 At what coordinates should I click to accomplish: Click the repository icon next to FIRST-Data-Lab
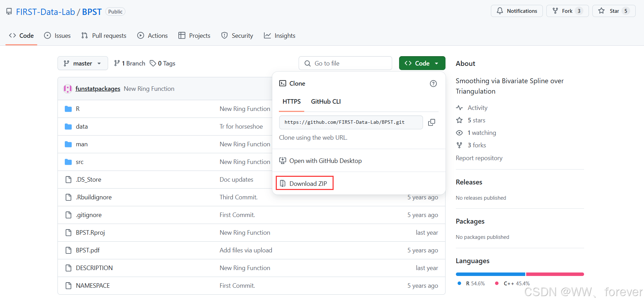pyautogui.click(x=9, y=12)
